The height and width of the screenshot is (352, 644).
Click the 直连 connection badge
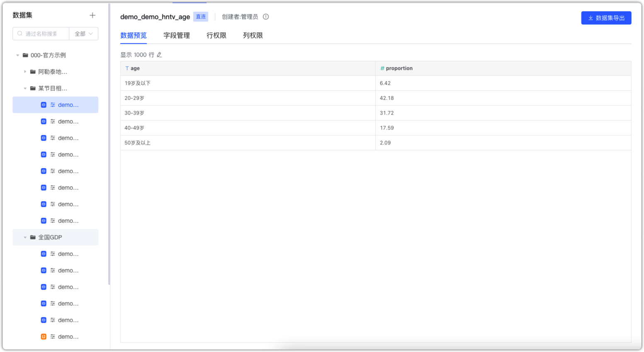pyautogui.click(x=201, y=17)
